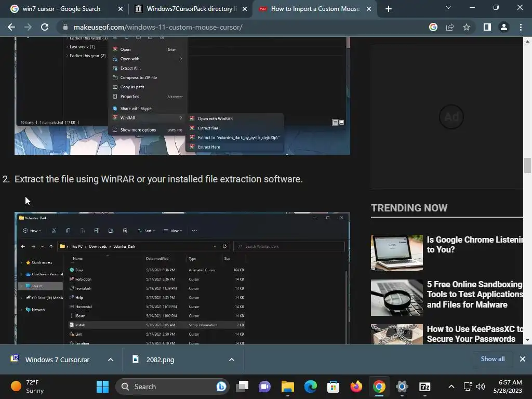This screenshot has width=532, height=399.
Task: Expand options for 2082.png download
Action: (232, 360)
